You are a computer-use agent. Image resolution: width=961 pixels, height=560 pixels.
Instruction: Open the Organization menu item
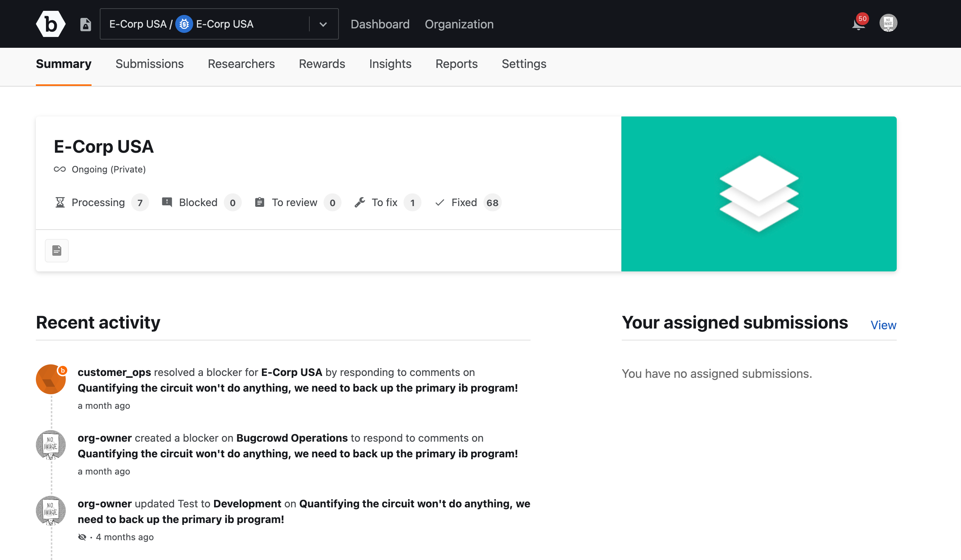[459, 24]
